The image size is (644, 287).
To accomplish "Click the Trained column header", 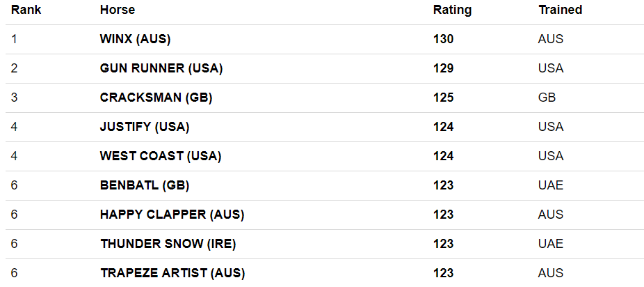I will click(561, 10).
